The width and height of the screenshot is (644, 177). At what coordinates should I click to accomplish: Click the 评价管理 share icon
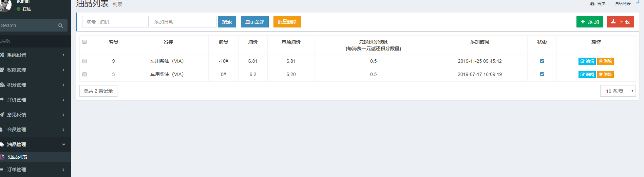(x=2, y=100)
